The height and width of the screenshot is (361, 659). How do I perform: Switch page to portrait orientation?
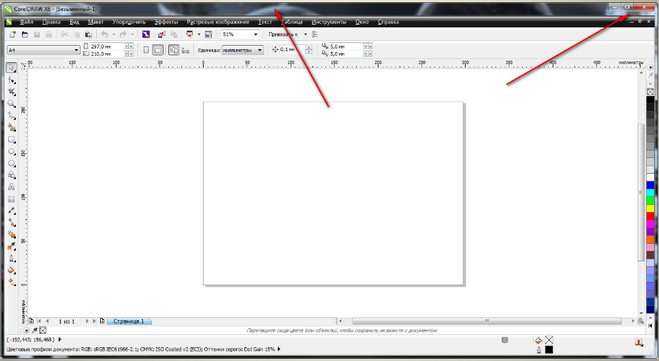tap(146, 50)
